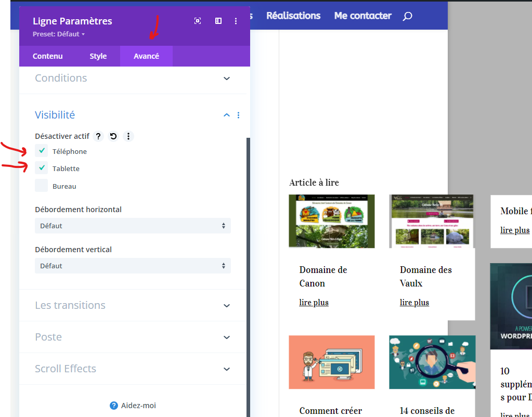Uncheck the Tablette visibility checkbox

41,168
